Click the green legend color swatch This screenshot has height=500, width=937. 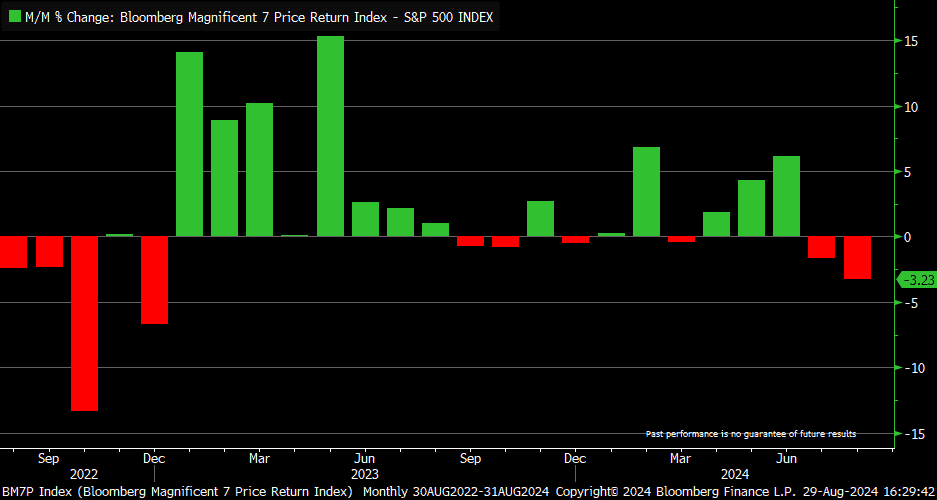pyautogui.click(x=15, y=18)
